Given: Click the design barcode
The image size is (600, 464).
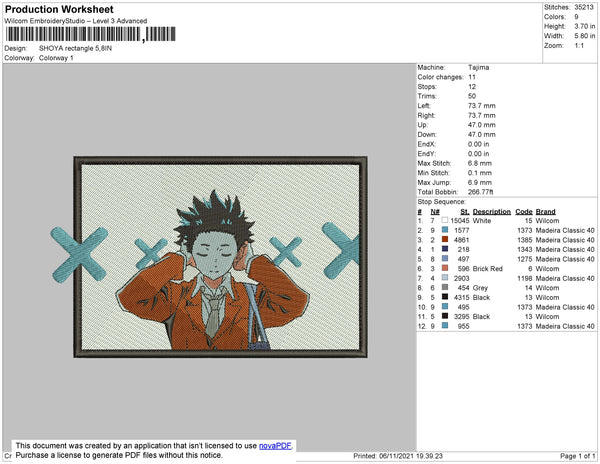Looking at the screenshot, I should [x=90, y=34].
